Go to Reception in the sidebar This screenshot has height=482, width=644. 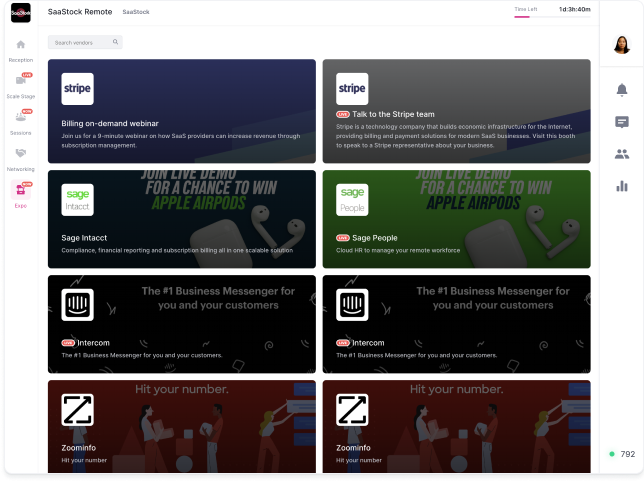click(x=20, y=48)
